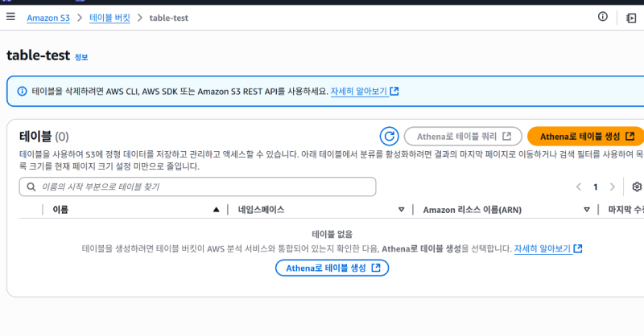Open 정보 link next to table-test
Viewport: 644px width, 336px height.
point(81,57)
